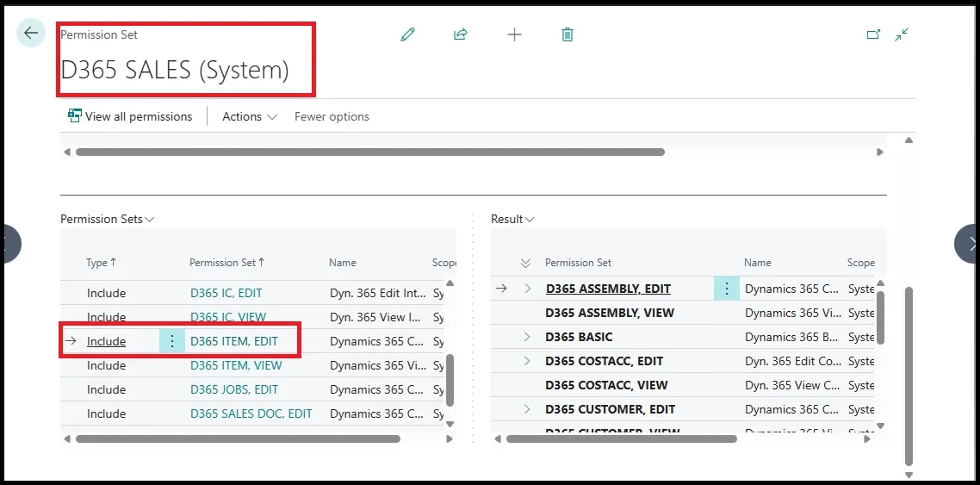Expand the Result section menu

tap(513, 220)
